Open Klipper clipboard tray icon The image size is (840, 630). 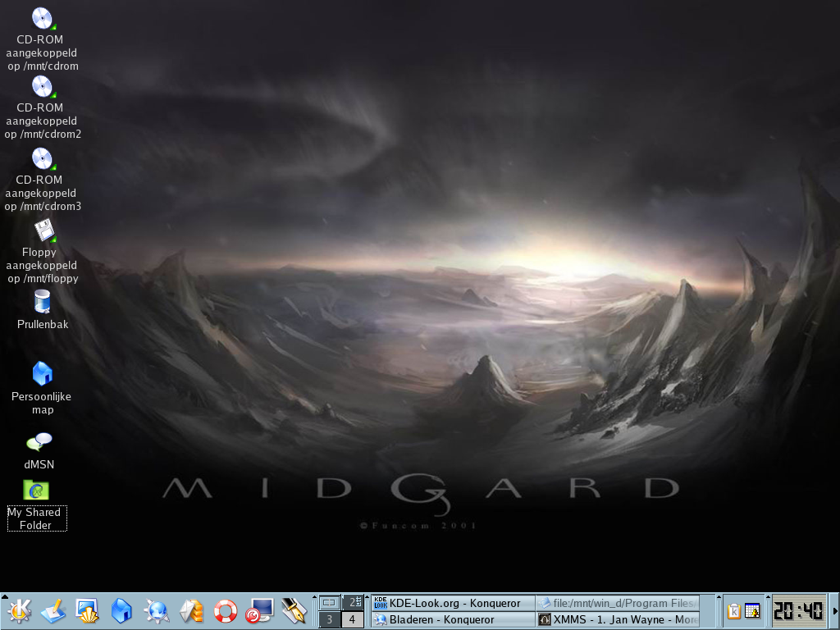(734, 611)
